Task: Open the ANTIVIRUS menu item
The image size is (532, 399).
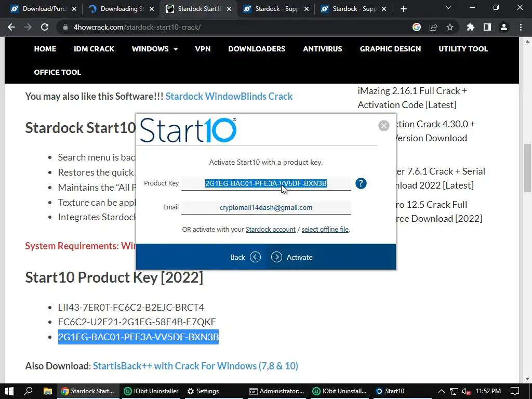Action: [x=323, y=49]
